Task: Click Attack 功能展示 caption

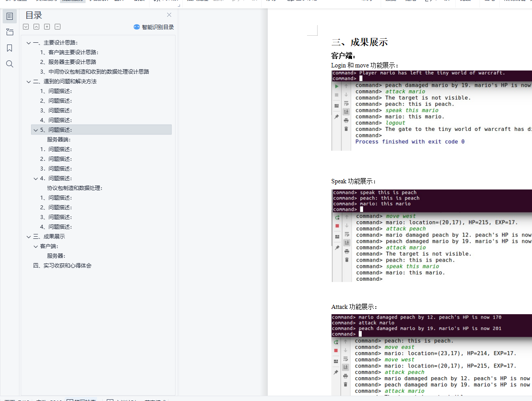Action: pos(354,307)
